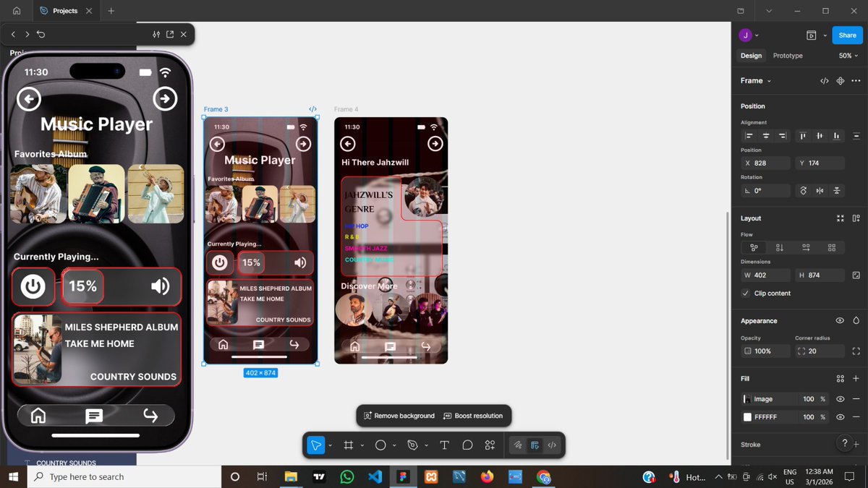This screenshot has width=868, height=488.
Task: Open the help question mark button
Action: [845, 443]
